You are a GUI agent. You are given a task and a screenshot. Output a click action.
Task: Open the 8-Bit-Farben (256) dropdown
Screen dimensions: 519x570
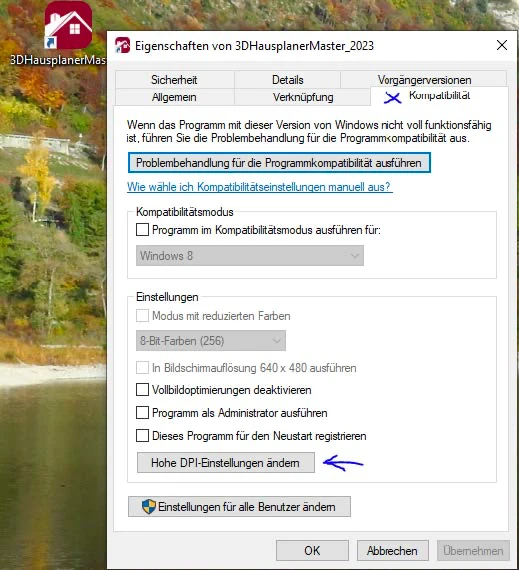point(211,341)
